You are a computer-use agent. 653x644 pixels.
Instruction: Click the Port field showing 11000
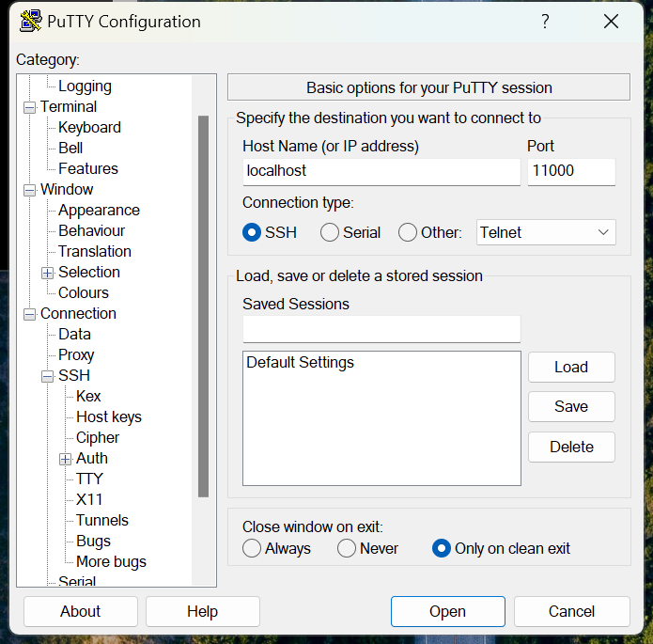pos(571,171)
